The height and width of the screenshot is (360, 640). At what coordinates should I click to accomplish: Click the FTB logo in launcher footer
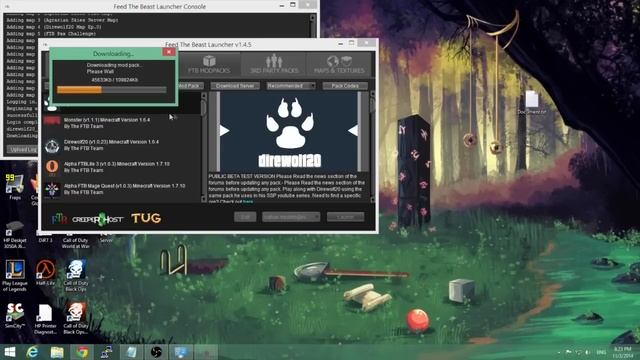point(60,218)
